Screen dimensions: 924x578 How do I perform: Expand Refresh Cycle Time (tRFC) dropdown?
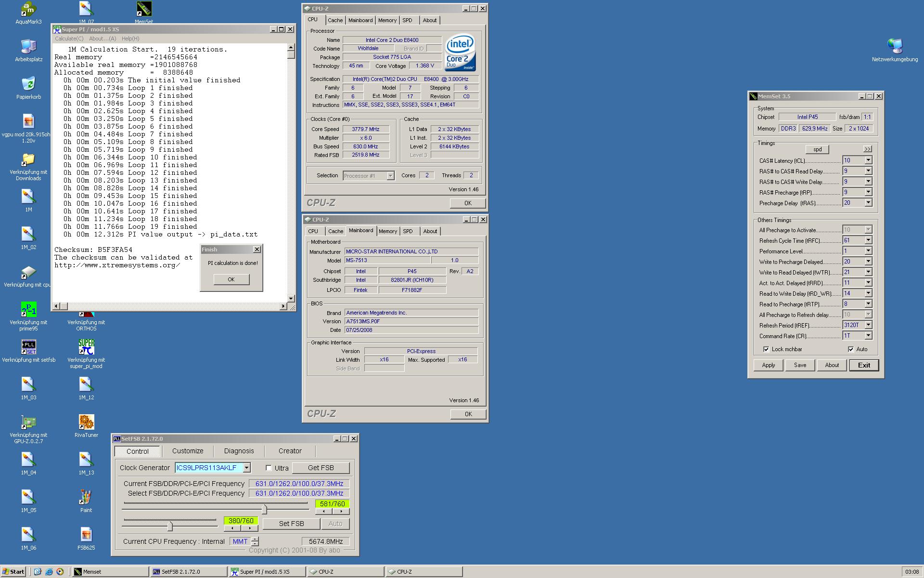click(868, 240)
